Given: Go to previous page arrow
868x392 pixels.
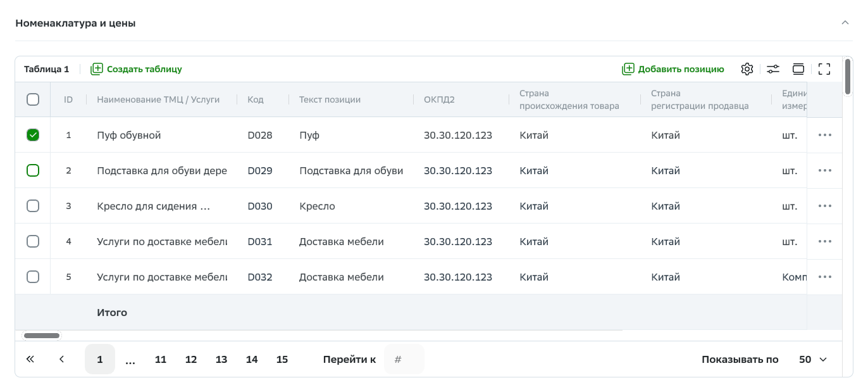Looking at the screenshot, I should click(x=61, y=359).
